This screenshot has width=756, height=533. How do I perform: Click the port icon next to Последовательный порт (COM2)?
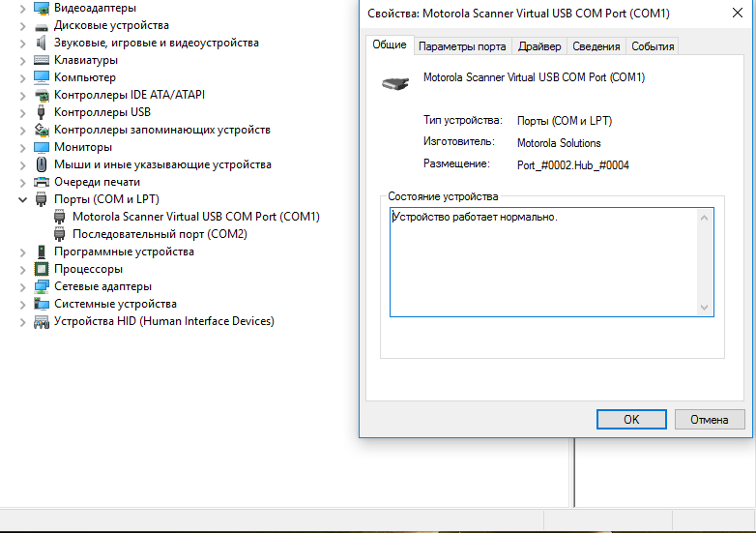pos(60,234)
